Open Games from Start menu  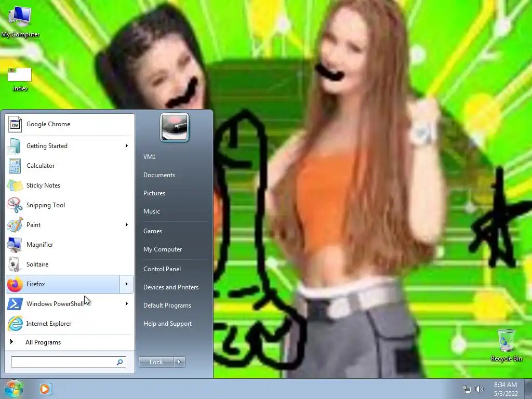tap(153, 231)
